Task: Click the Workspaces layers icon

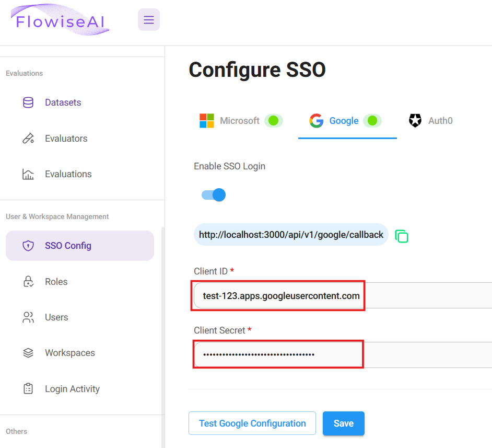Action: pyautogui.click(x=28, y=353)
